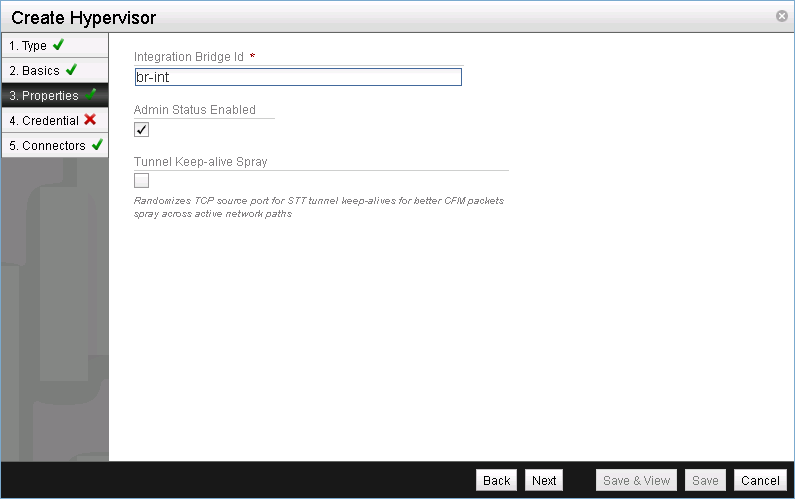795x499 pixels.
Task: Switch to the 4. Credential step
Action: [43, 121]
